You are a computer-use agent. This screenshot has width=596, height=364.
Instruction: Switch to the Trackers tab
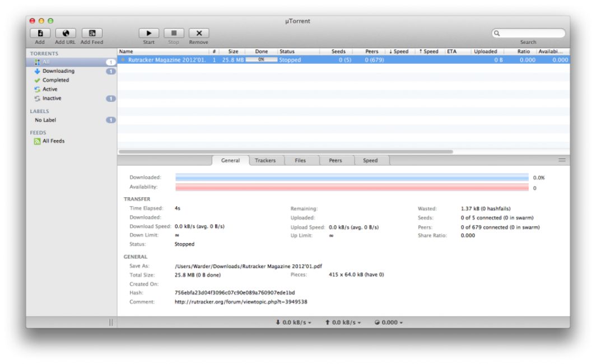click(266, 161)
